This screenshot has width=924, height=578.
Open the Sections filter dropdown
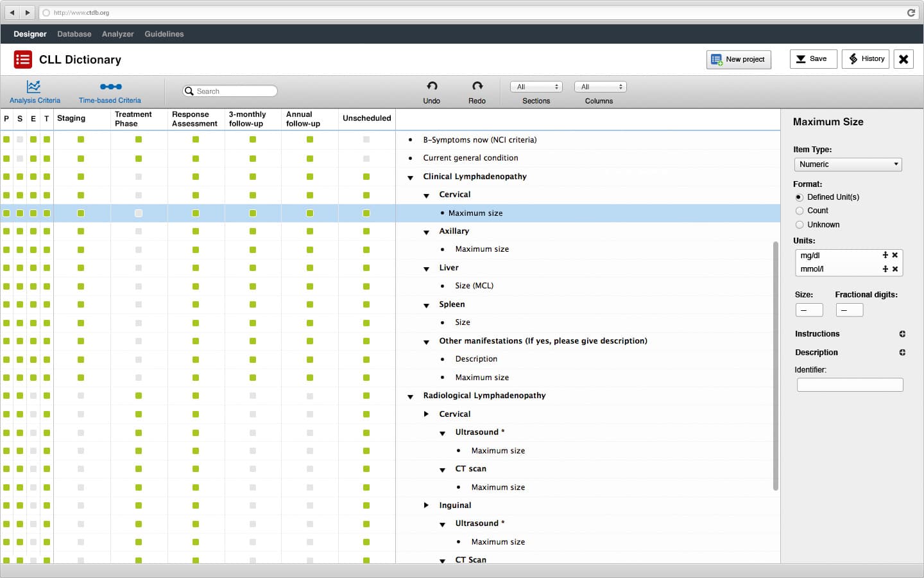click(536, 87)
